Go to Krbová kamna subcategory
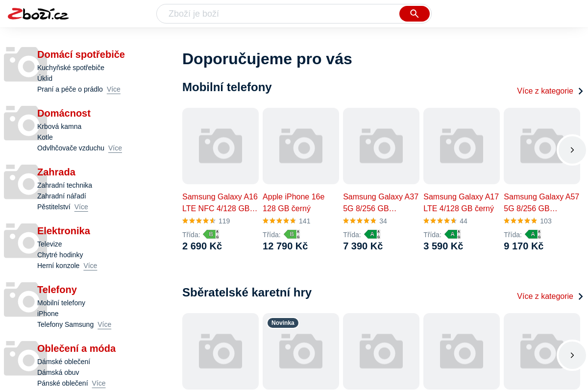This screenshot has height=392, width=588. [59, 126]
